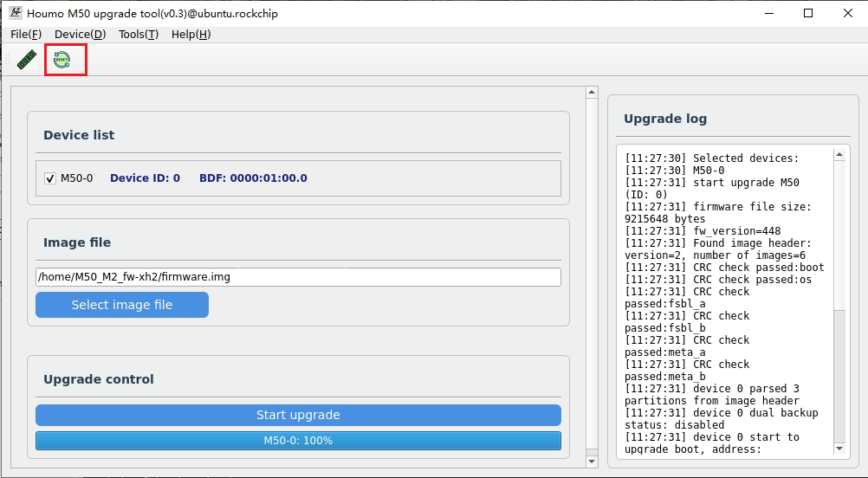Click the Upgrade control heading
The width and height of the screenshot is (868, 478).
click(99, 379)
